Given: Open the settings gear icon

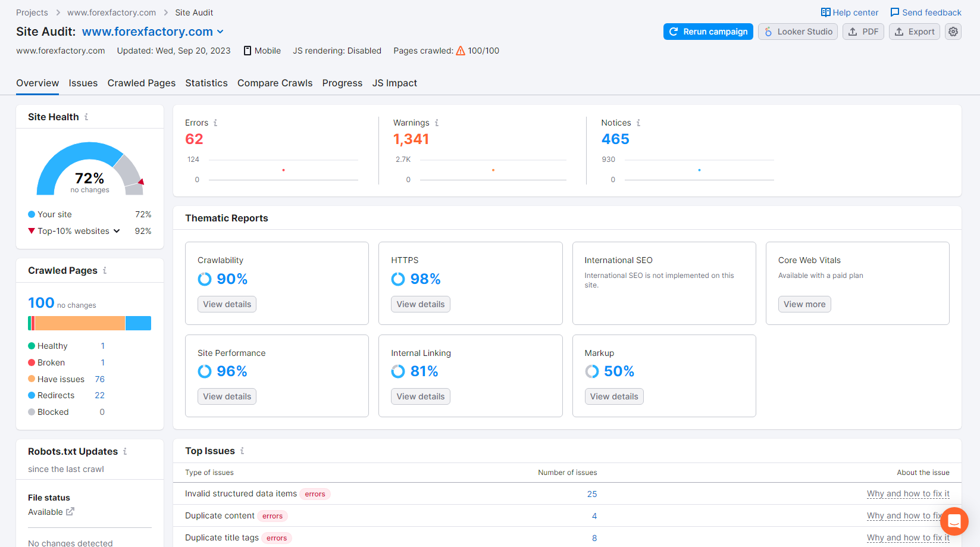Looking at the screenshot, I should (953, 32).
